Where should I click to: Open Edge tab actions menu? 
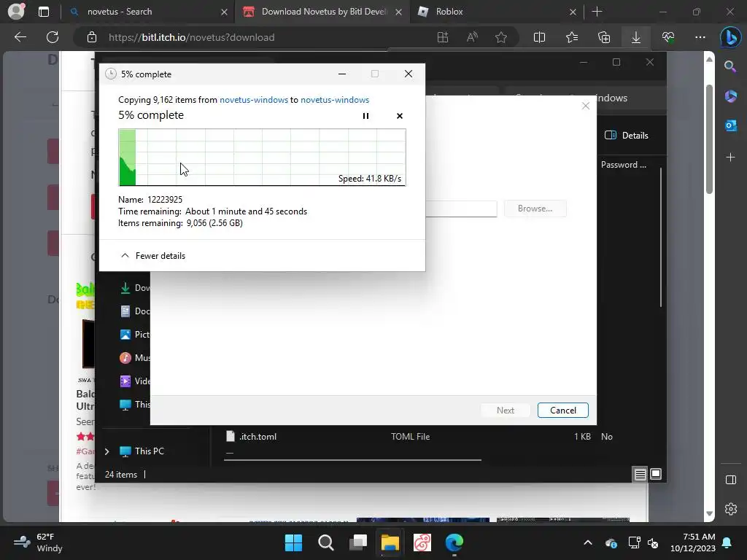pos(43,12)
